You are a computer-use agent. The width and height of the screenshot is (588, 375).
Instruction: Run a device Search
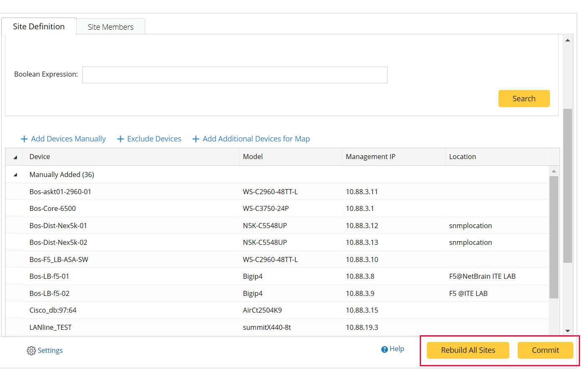pos(524,98)
